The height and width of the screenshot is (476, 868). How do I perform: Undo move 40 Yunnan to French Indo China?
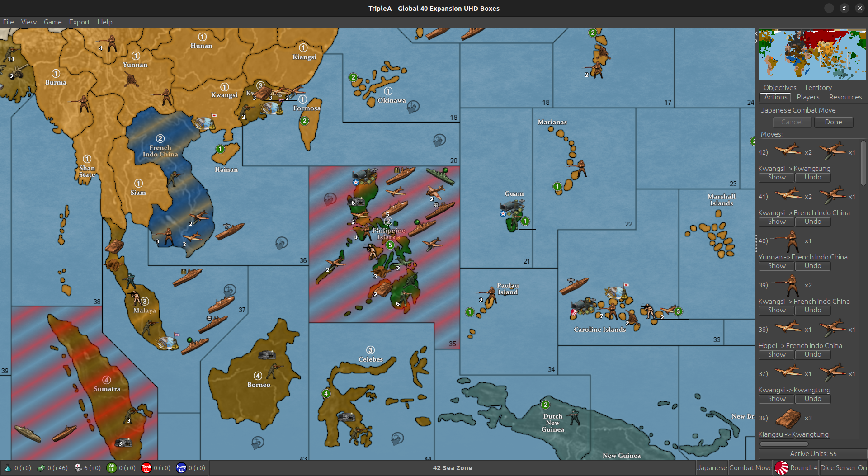click(x=812, y=266)
